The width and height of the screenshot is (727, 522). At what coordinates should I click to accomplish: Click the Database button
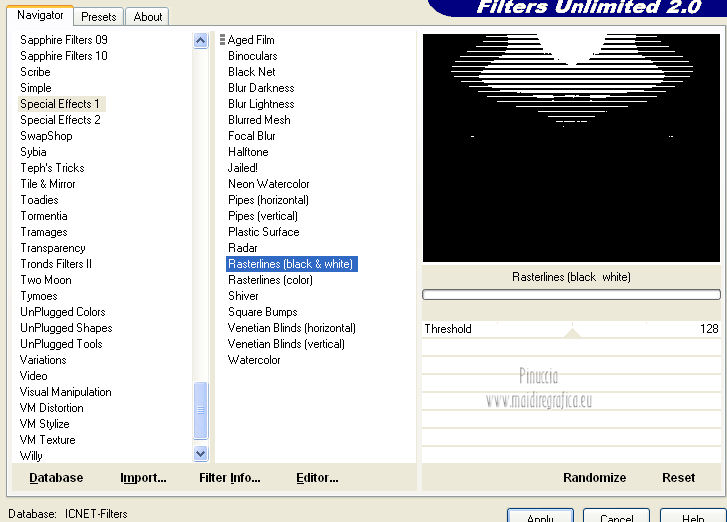click(56, 477)
